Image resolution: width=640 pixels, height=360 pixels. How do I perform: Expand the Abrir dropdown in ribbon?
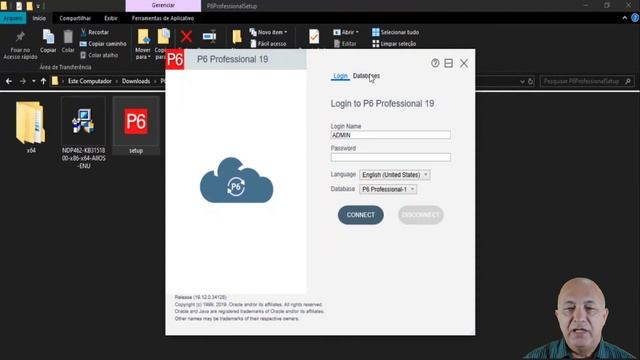[x=346, y=32]
